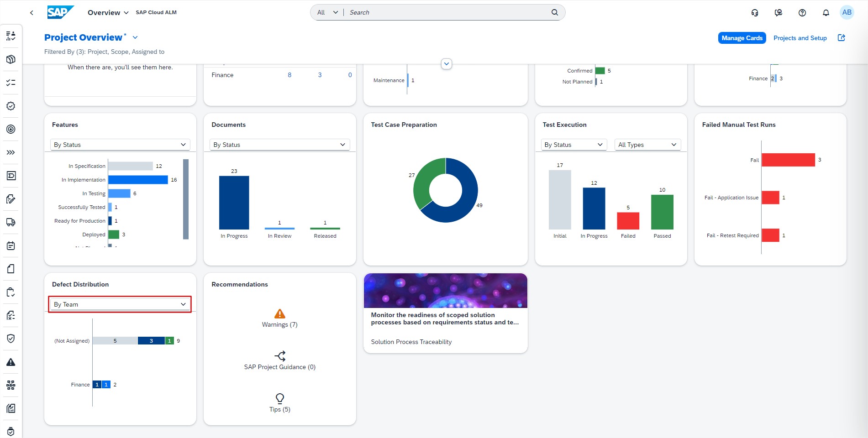Open the All Types dropdown in Test Execution
The image size is (868, 438).
(x=647, y=145)
